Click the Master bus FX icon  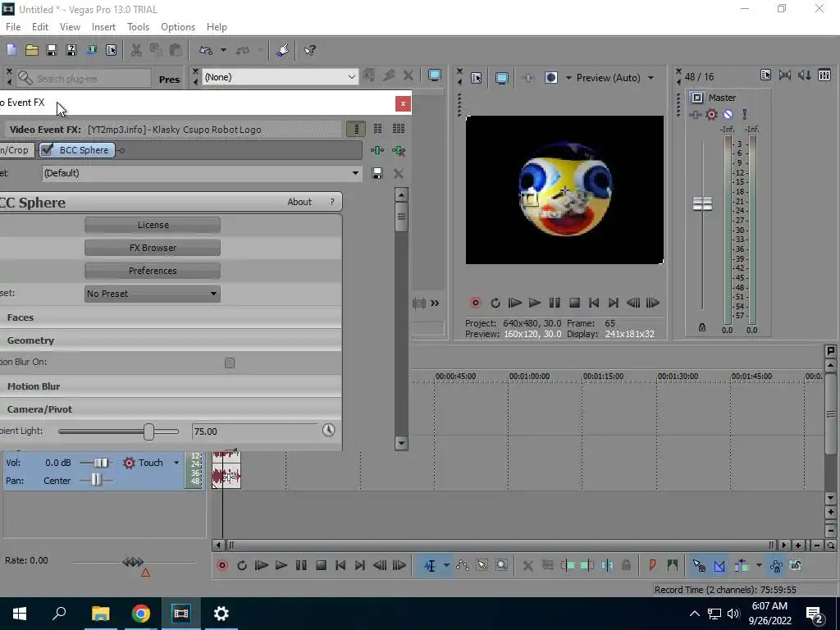[696, 114]
